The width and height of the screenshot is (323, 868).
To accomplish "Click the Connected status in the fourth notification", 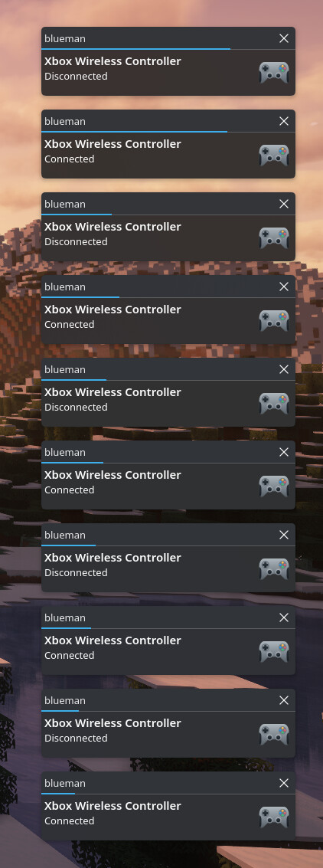I will coord(69,324).
